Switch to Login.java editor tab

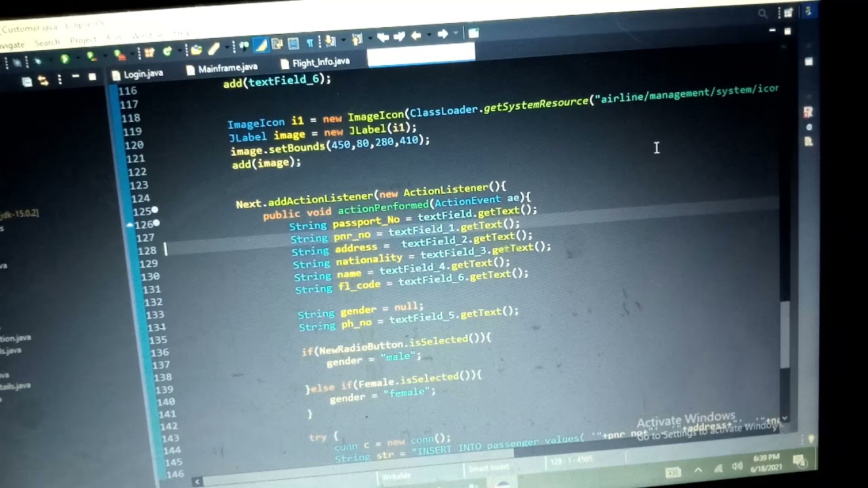(138, 74)
